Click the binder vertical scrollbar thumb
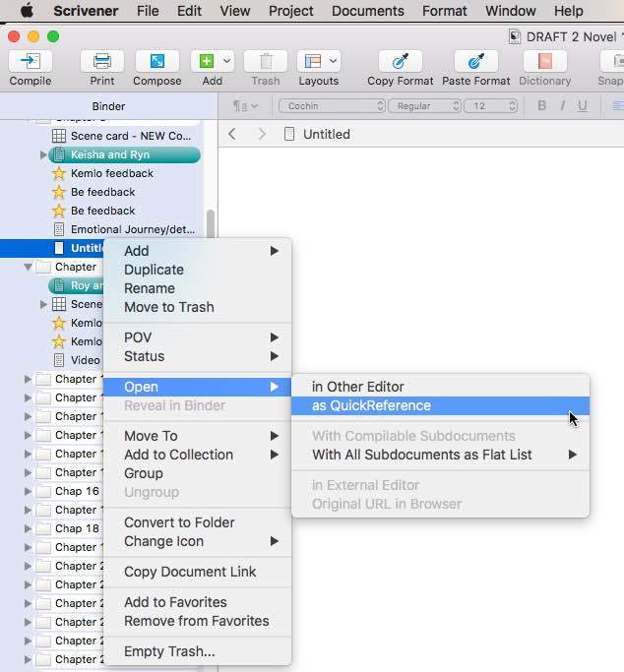This screenshot has height=672, width=624. (211, 223)
